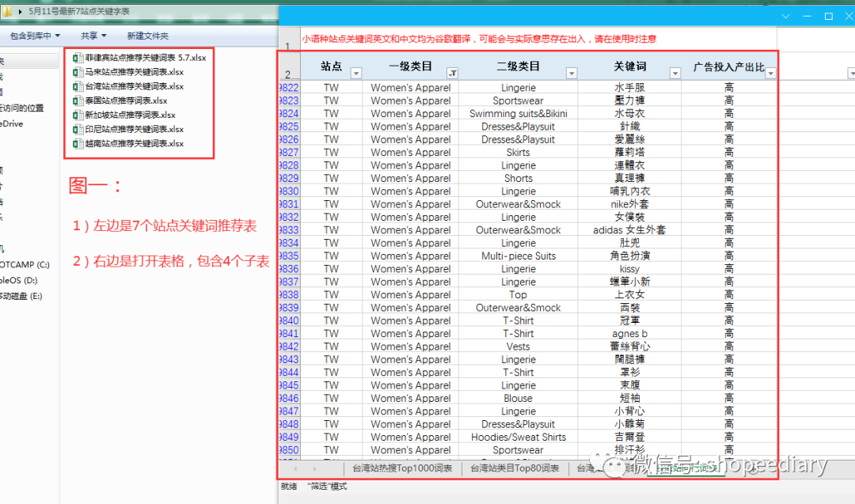Select the Swimming suits&Bikini cell
This screenshot has height=504, width=855.
(x=518, y=114)
